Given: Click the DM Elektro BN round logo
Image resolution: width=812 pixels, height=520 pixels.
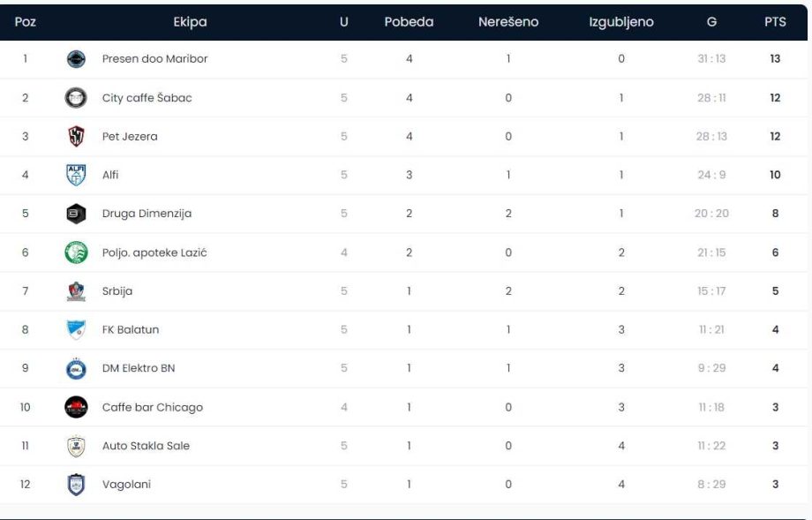Looking at the screenshot, I should pos(76,369).
